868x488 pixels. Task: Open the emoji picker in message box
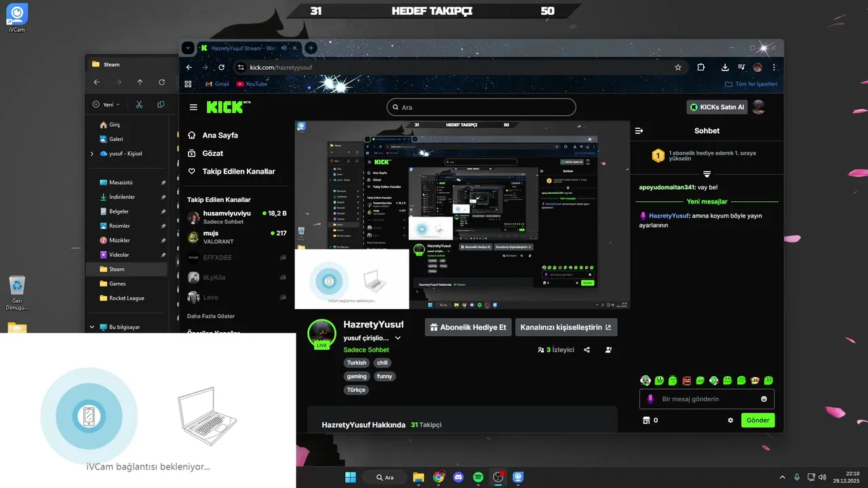(x=764, y=399)
